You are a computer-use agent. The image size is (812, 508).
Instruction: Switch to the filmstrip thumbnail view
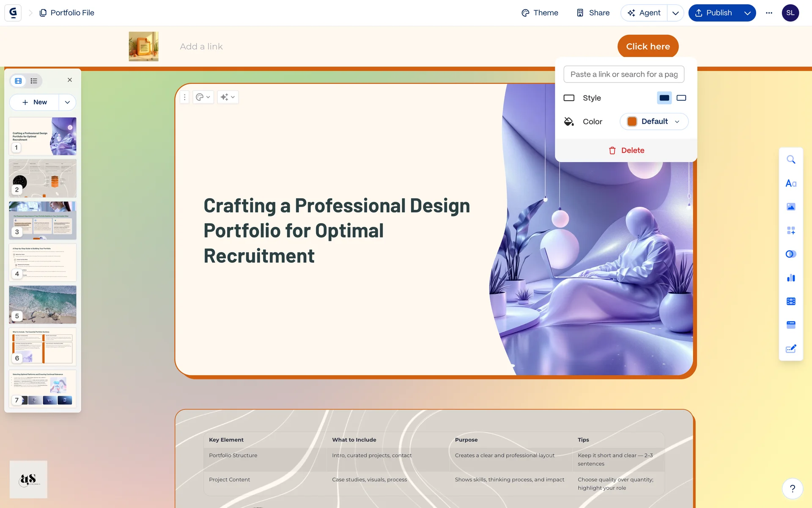coord(18,81)
